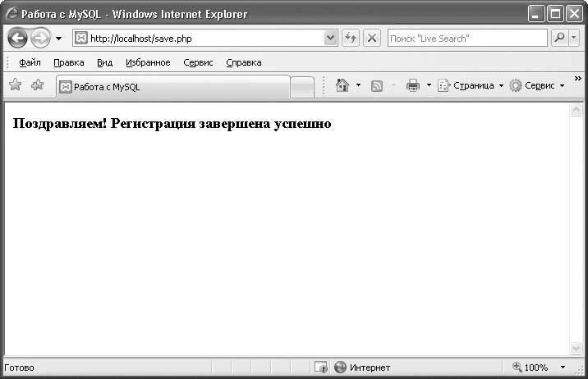
Task: Expand the zoom level 100% dropdown
Action: pos(563,368)
